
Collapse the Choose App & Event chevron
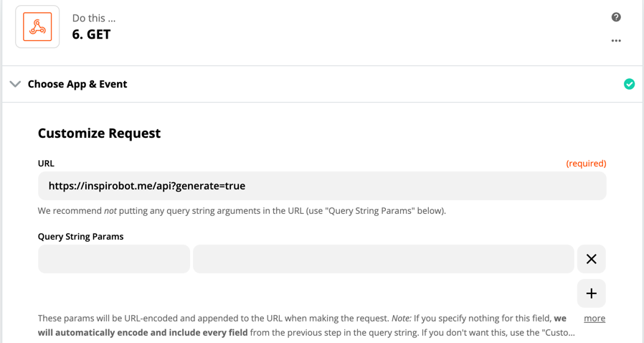pos(15,84)
